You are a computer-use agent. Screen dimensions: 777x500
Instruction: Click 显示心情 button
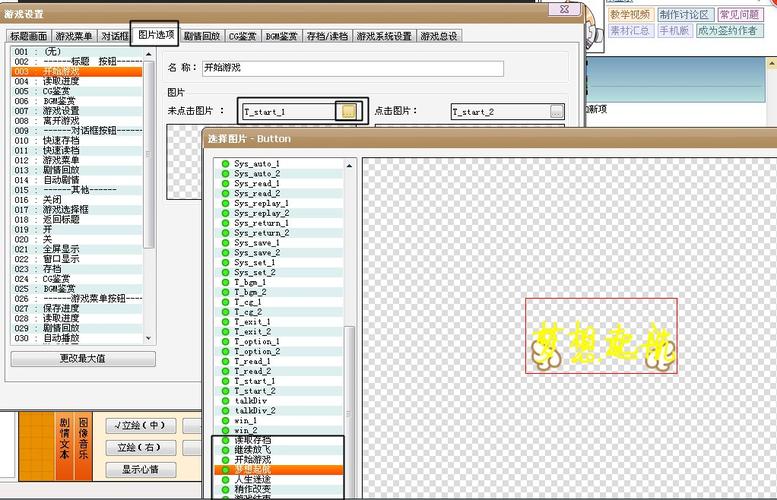141,470
